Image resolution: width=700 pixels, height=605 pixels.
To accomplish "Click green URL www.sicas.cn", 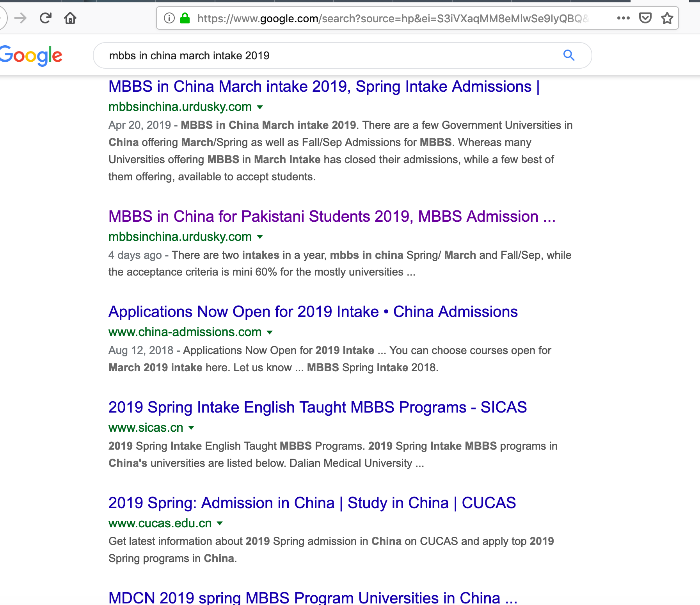I will point(146,428).
